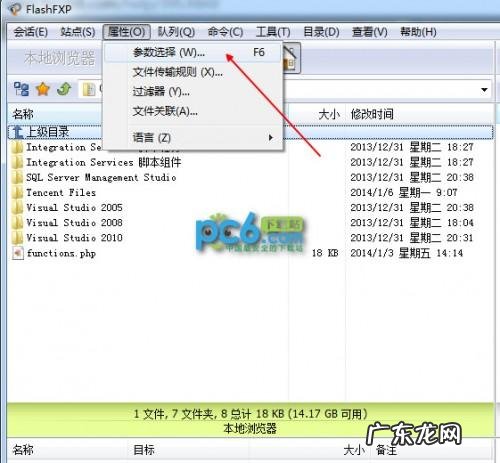Viewport: 500px width, 463px height.
Task: Select 文件关联(A)... menu entry
Action: tap(193, 111)
